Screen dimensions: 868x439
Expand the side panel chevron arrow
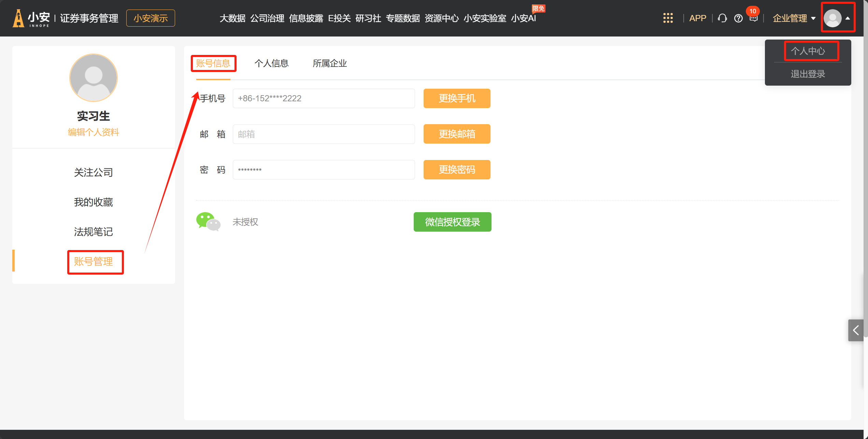(x=856, y=330)
